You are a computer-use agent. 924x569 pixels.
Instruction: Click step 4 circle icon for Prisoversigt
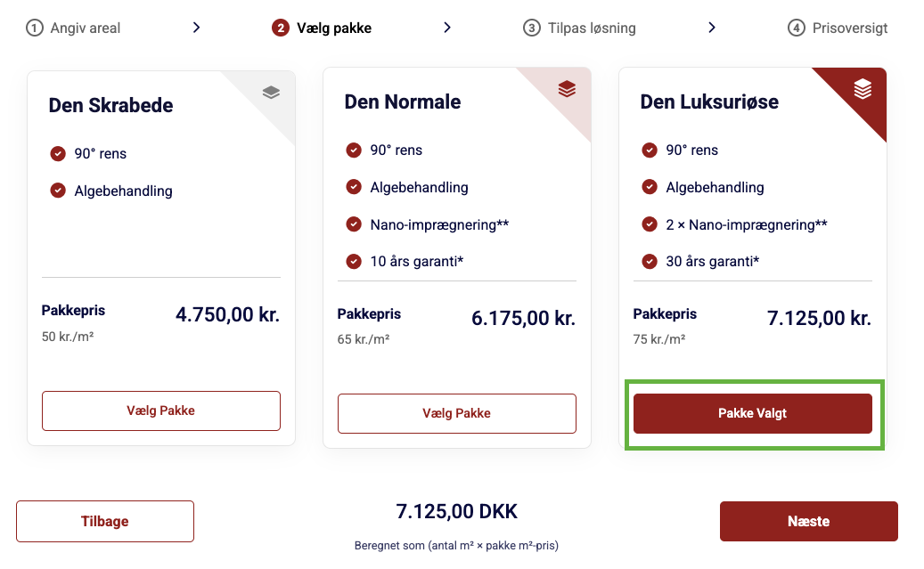797,28
